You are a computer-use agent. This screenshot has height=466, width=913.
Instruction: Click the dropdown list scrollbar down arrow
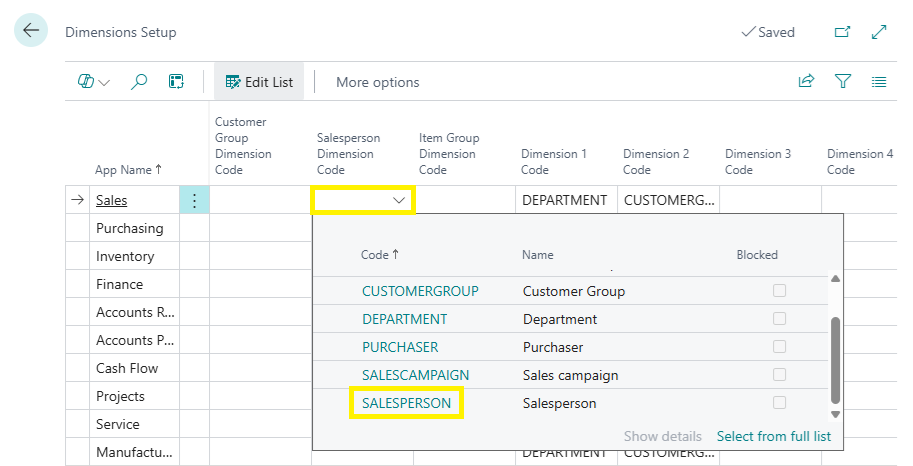(836, 413)
